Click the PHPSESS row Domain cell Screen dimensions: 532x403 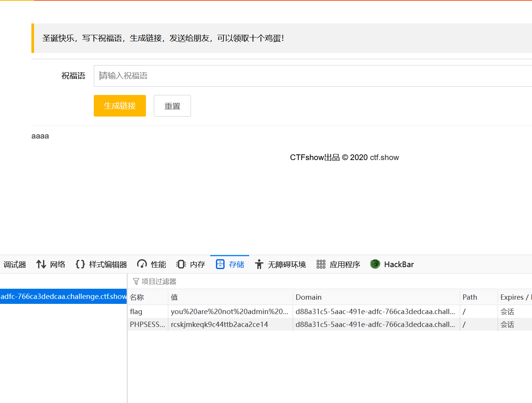pyautogui.click(x=376, y=324)
